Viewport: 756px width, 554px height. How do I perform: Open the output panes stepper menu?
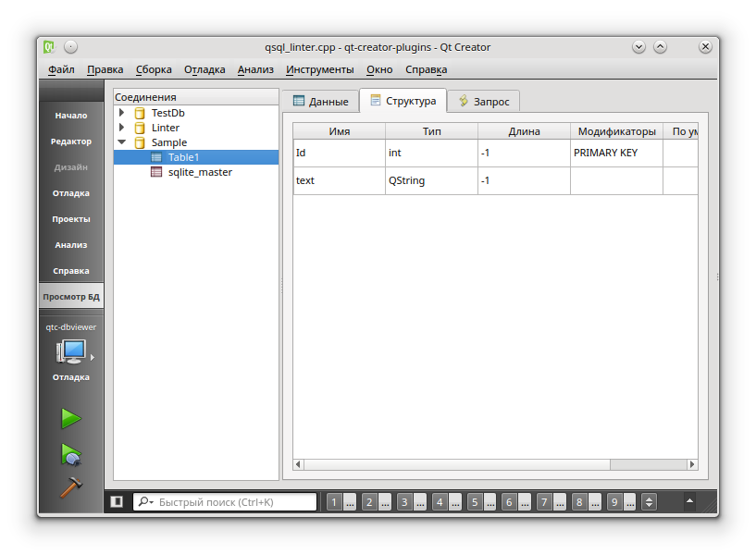tap(649, 502)
